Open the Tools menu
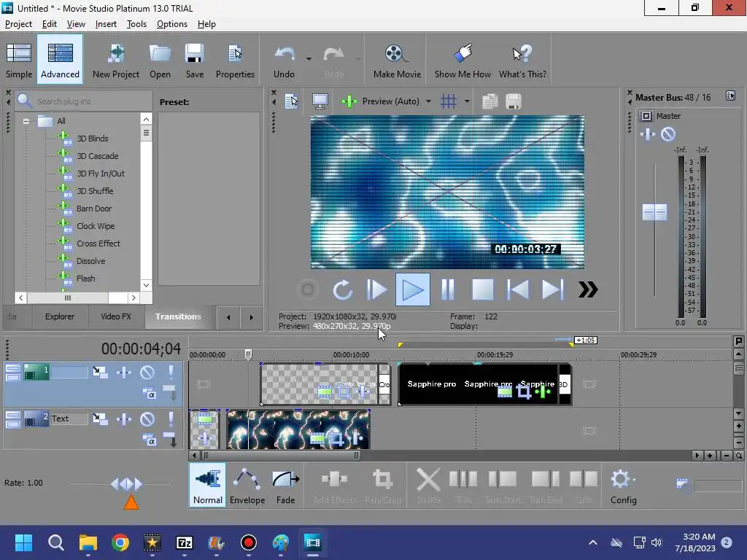 (x=136, y=24)
